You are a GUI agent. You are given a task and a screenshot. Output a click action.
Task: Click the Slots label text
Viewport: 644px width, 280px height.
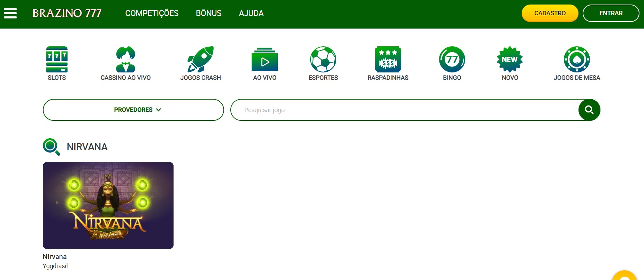(57, 78)
